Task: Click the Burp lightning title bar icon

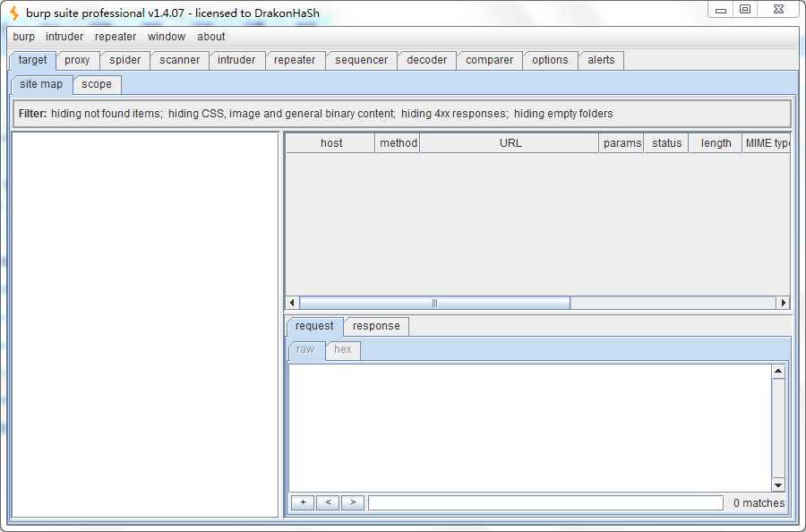Action: click(x=14, y=13)
